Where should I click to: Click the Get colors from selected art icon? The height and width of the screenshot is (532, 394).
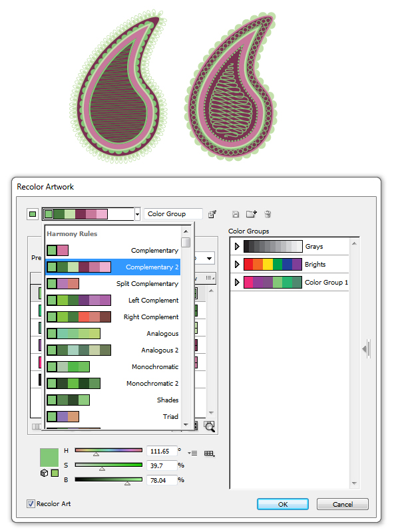(x=212, y=214)
